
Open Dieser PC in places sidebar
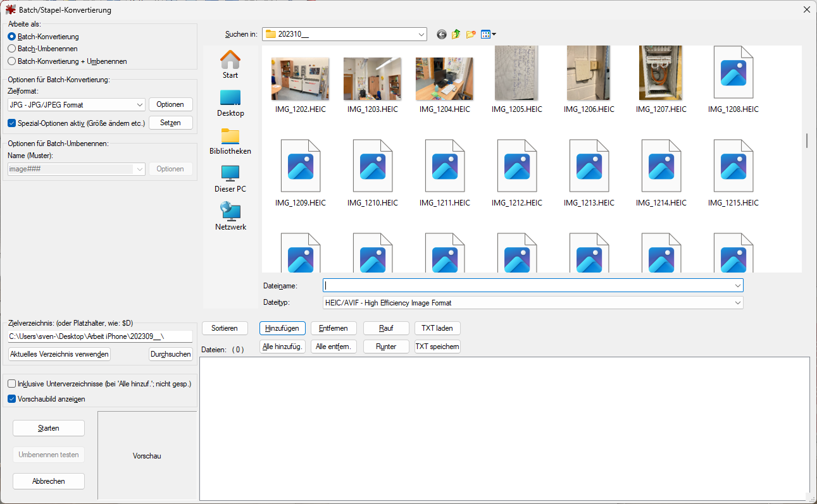click(x=230, y=178)
